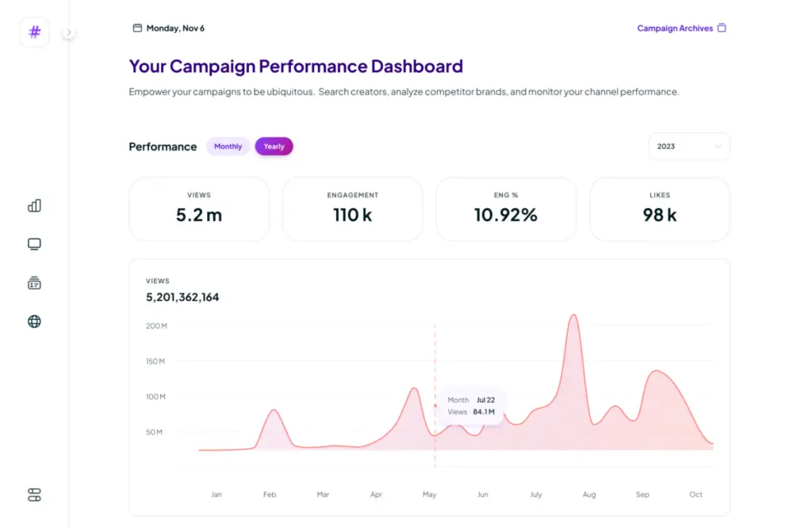Image resolution: width=812 pixels, height=527 pixels.
Task: Click the globe icon in sidebar
Action: tap(34, 322)
